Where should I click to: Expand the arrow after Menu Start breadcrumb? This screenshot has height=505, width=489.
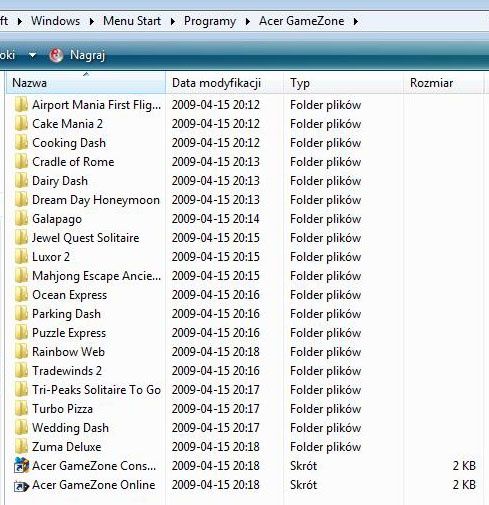click(x=172, y=21)
